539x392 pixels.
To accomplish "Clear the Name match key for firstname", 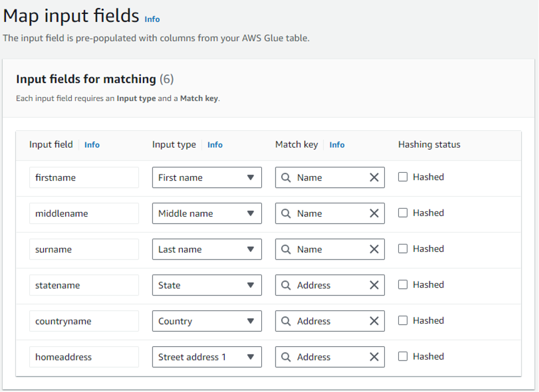I will (x=374, y=178).
